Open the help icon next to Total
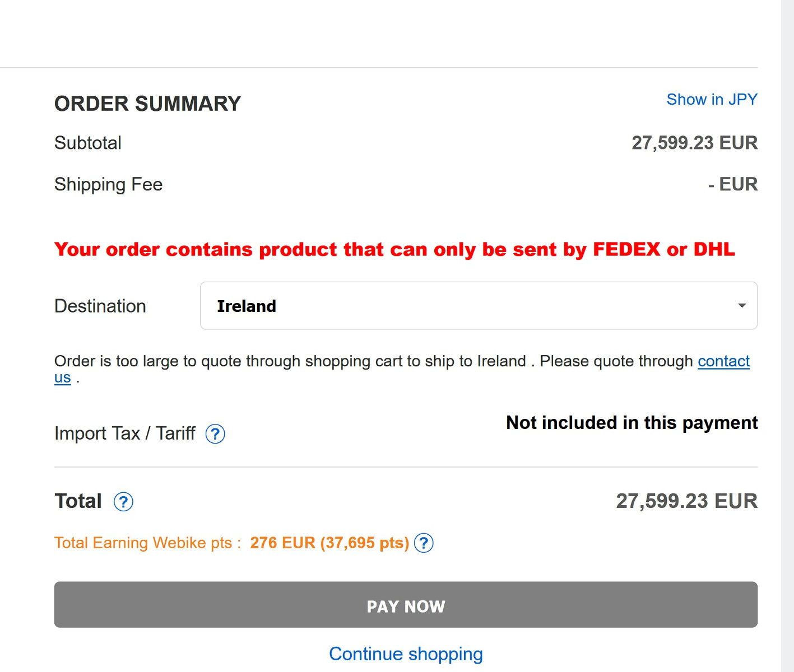Image resolution: width=794 pixels, height=672 pixels. 123,502
